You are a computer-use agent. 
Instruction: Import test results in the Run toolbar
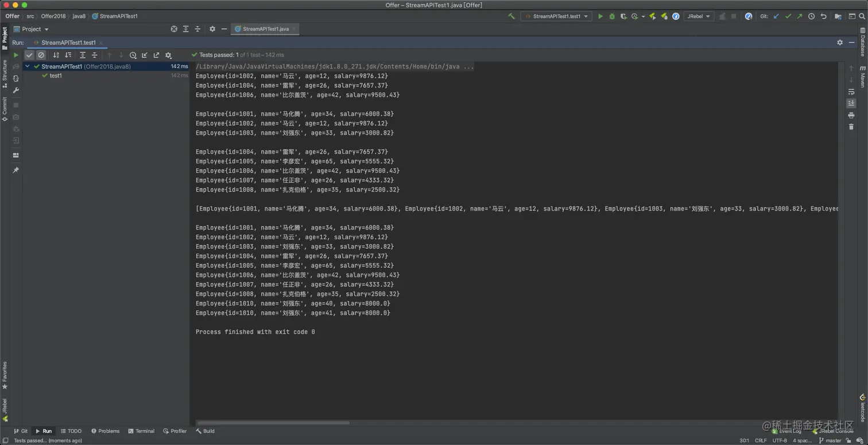pos(145,55)
